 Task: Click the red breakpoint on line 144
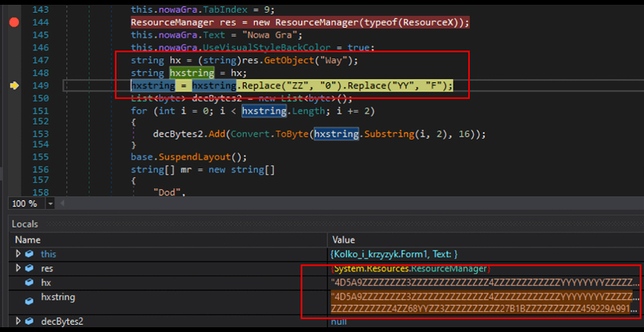tap(14, 22)
